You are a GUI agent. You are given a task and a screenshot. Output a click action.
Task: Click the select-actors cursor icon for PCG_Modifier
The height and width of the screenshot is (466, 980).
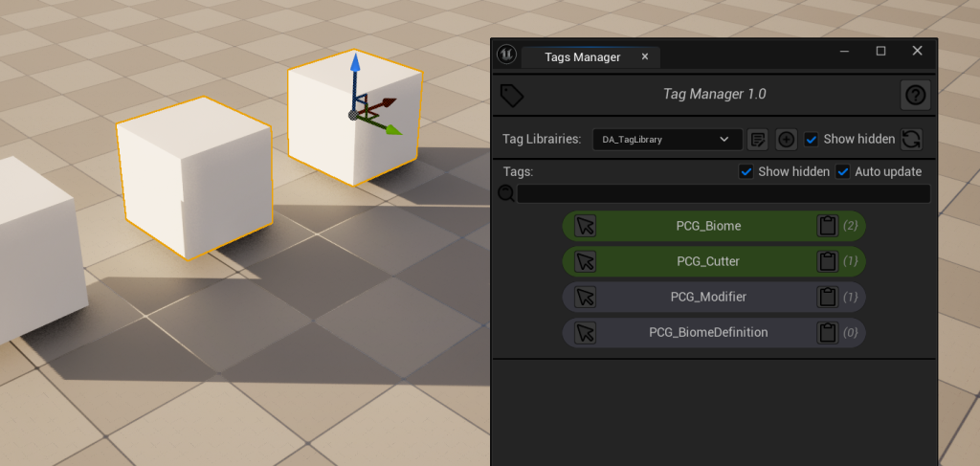586,297
